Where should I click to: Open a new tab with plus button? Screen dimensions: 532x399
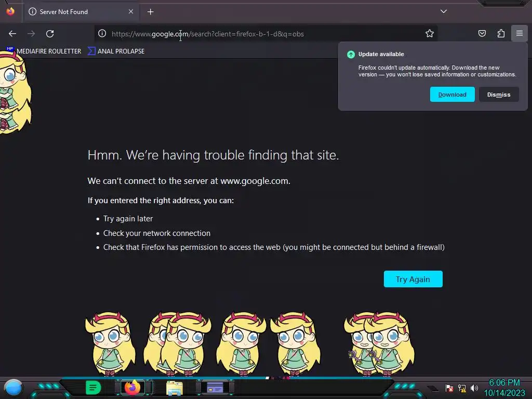point(150,12)
